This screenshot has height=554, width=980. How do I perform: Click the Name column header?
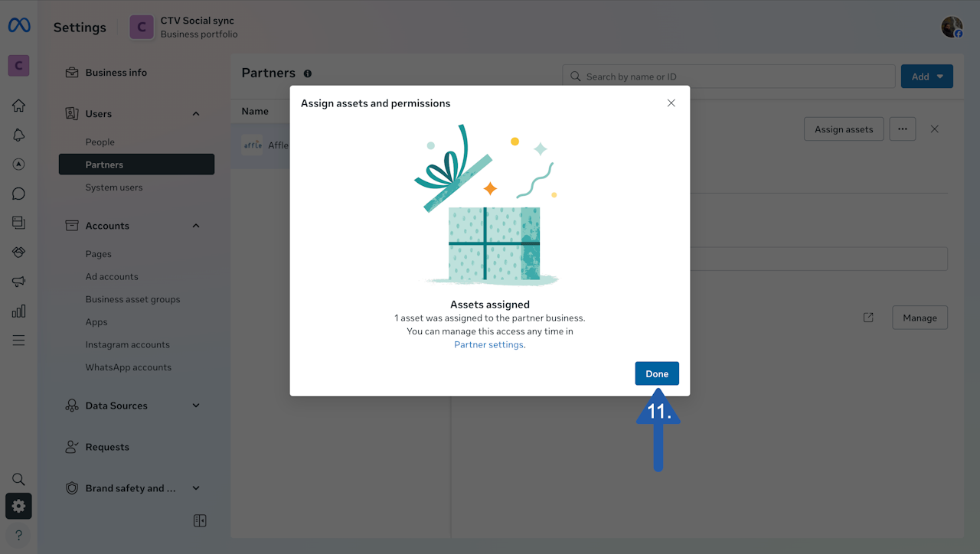tap(255, 112)
